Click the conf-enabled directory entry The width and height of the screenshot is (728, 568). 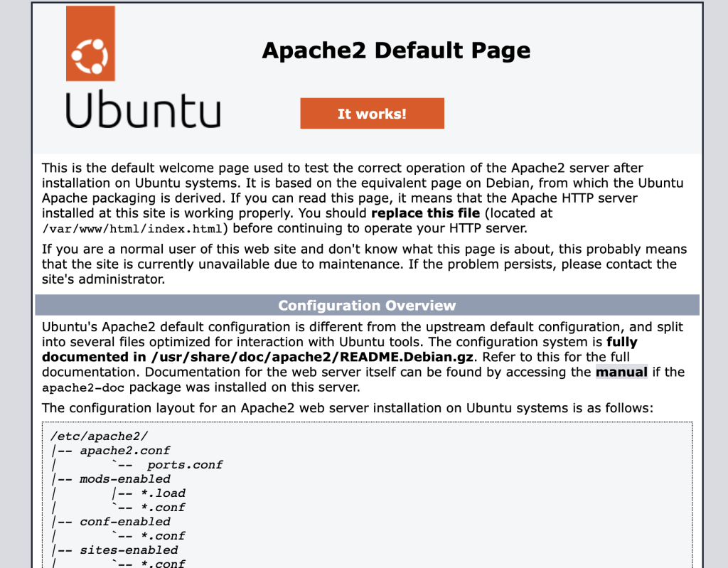(124, 522)
